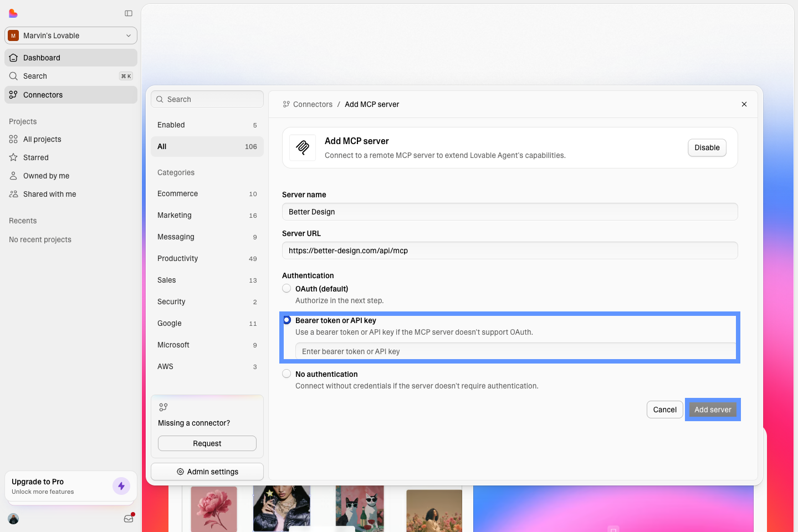
Task: Click Request a missing connector
Action: click(x=207, y=443)
